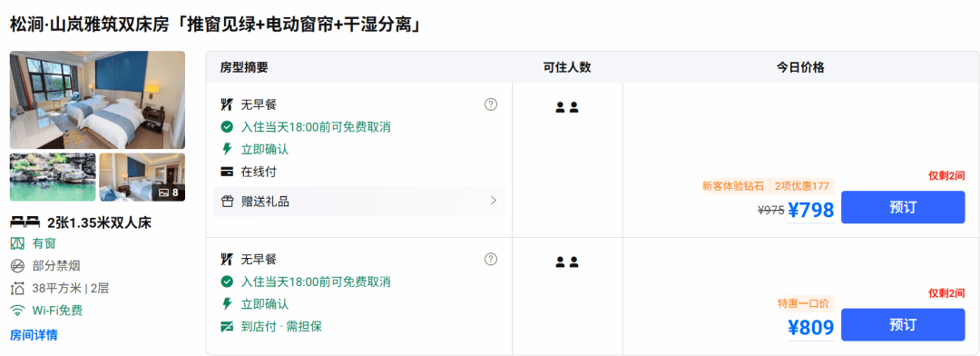This screenshot has height=356, width=980.
Task: Open the 2项优惠177 discount details
Action: (802, 186)
